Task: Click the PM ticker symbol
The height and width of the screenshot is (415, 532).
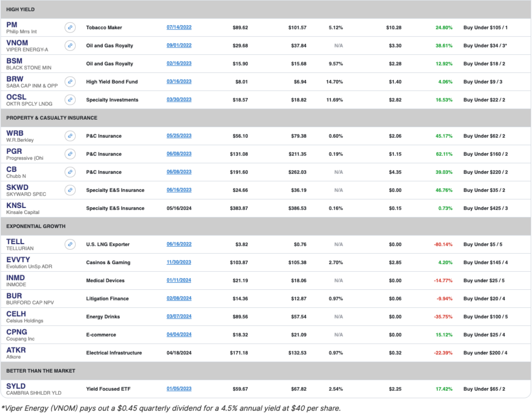Action: (x=12, y=25)
